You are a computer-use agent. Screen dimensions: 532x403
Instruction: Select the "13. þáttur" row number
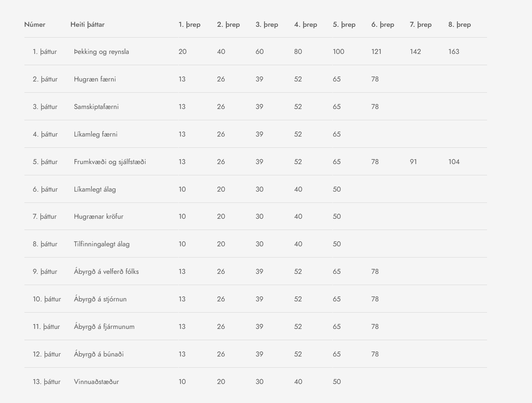(46, 382)
